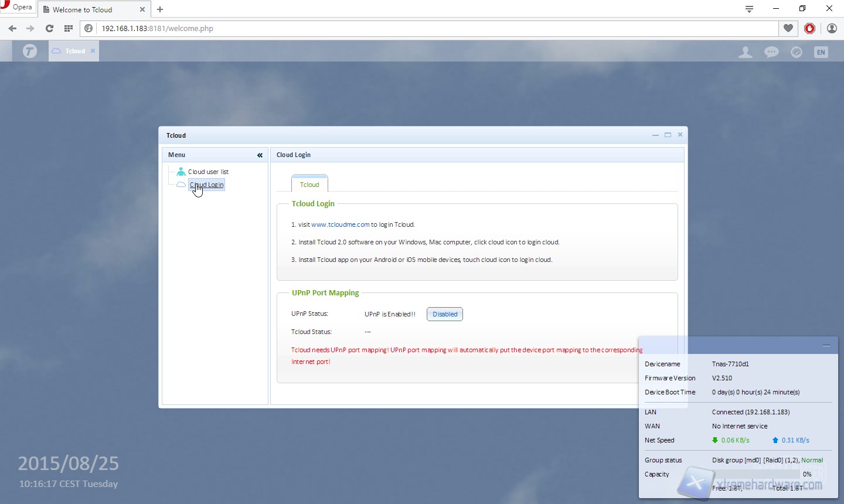Toggle UPnP with the Disabled button
The width and height of the screenshot is (844, 504).
[445, 314]
